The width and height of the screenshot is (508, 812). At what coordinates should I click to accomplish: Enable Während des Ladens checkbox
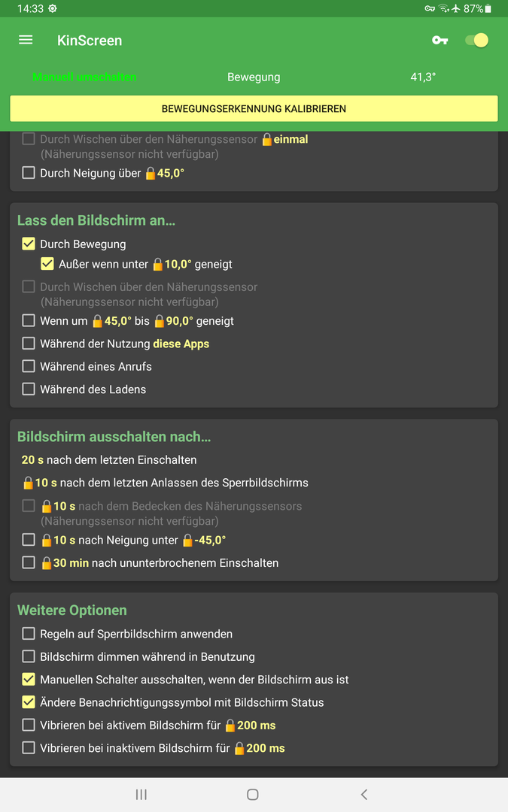coord(29,389)
